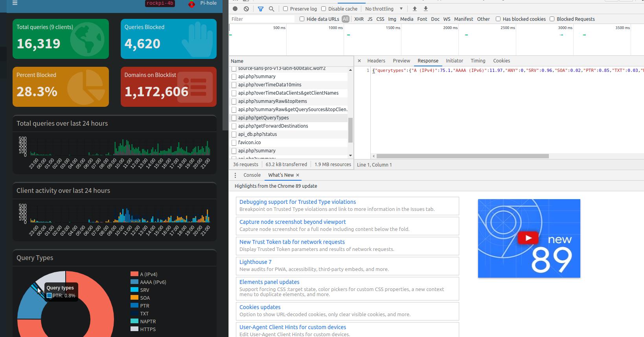The width and height of the screenshot is (644, 337).
Task: Click the hand icon in Queries Blocked card
Action: pos(198,39)
